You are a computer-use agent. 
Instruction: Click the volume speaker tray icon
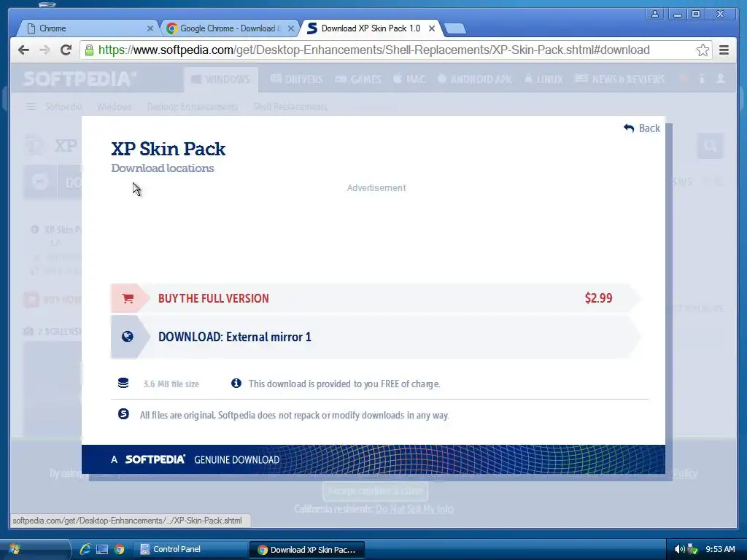click(679, 550)
